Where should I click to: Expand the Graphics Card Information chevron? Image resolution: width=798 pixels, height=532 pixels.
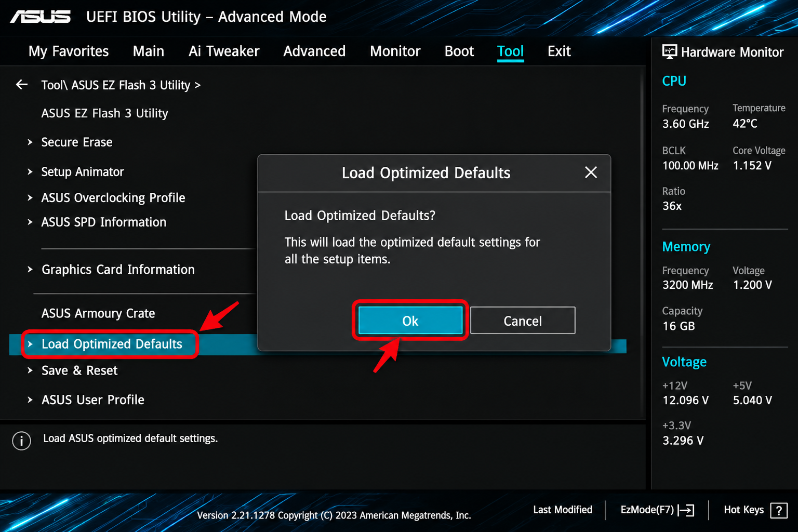coord(30,270)
